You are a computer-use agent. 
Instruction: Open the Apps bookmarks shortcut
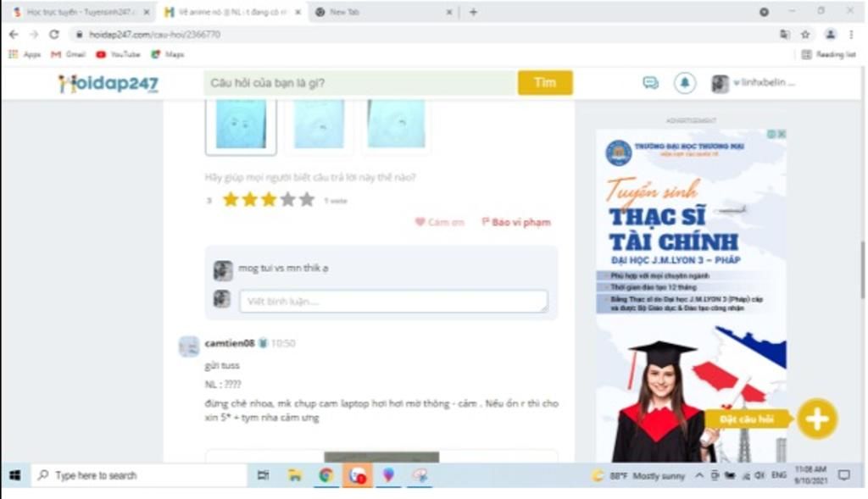click(x=25, y=54)
